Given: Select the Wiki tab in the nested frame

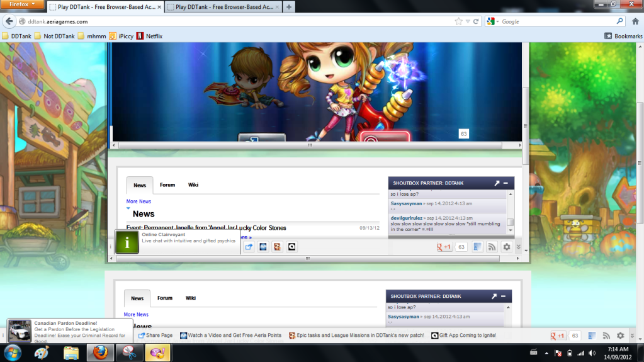Looking at the screenshot, I should pos(193,185).
